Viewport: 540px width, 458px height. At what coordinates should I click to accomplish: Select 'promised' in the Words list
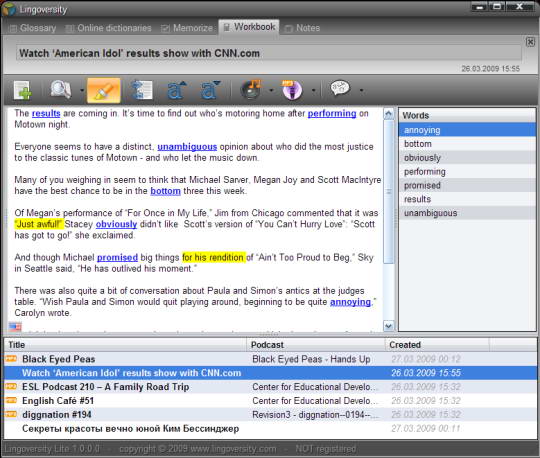coord(467,185)
